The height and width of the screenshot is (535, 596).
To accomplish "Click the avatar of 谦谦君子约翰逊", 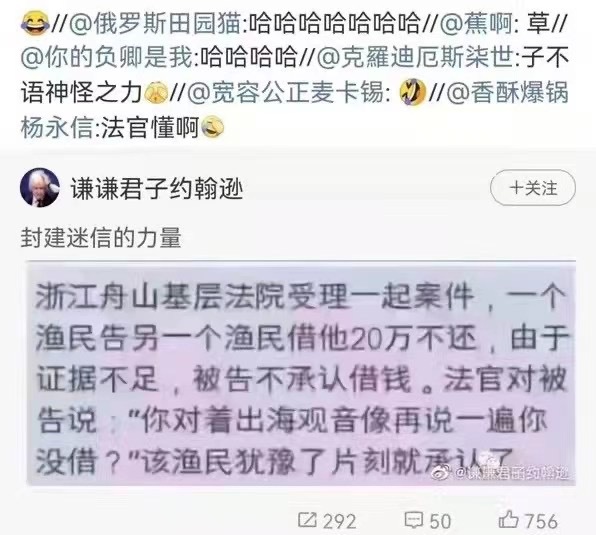I will click(40, 188).
